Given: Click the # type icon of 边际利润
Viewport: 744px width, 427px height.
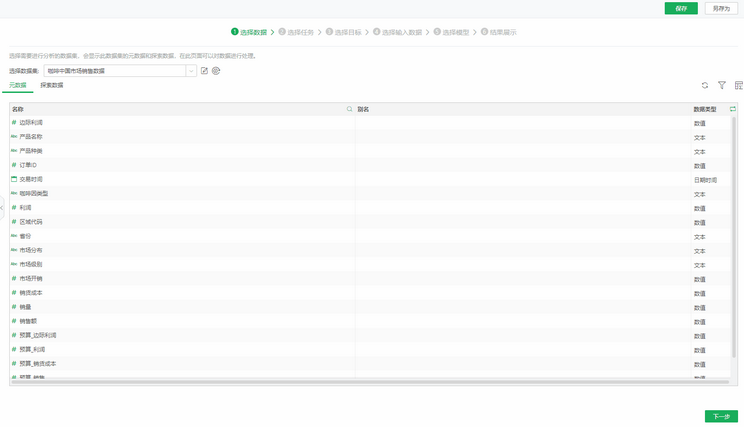Looking at the screenshot, I should click(x=14, y=123).
